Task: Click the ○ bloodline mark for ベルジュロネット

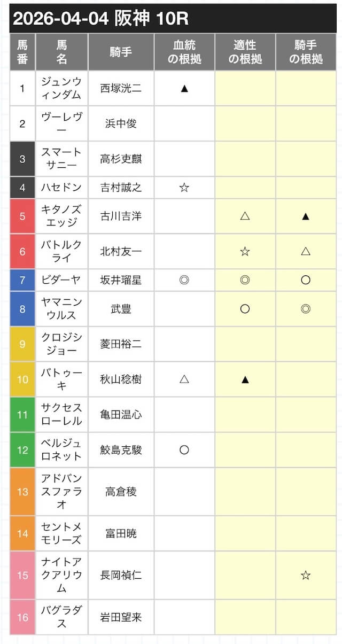Action: [184, 450]
